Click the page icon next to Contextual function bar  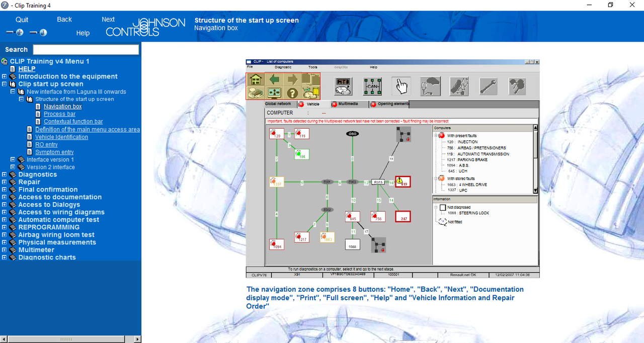point(39,121)
